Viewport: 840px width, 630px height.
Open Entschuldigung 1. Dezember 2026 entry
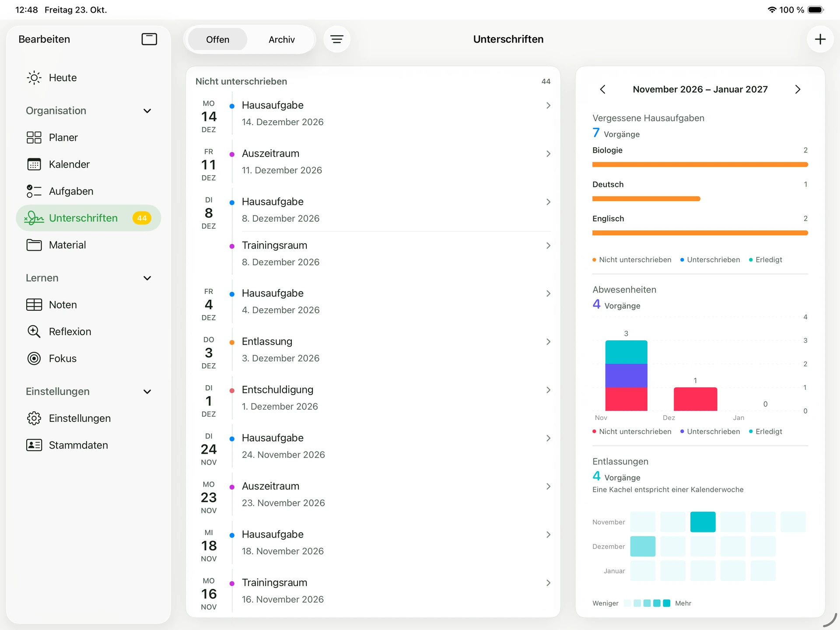click(x=373, y=398)
